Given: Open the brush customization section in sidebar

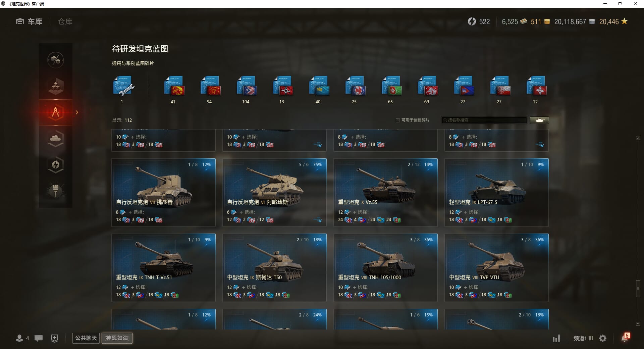Looking at the screenshot, I should click(56, 191).
